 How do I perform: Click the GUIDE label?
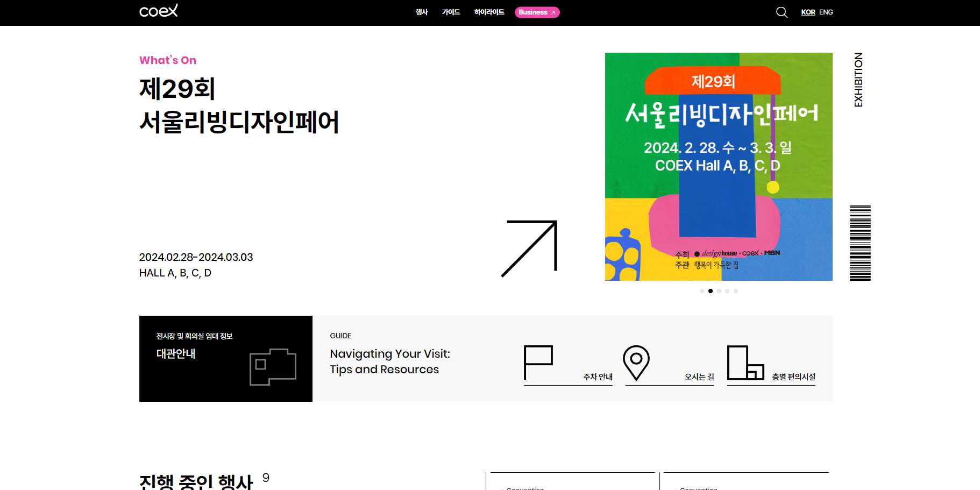[x=340, y=336]
